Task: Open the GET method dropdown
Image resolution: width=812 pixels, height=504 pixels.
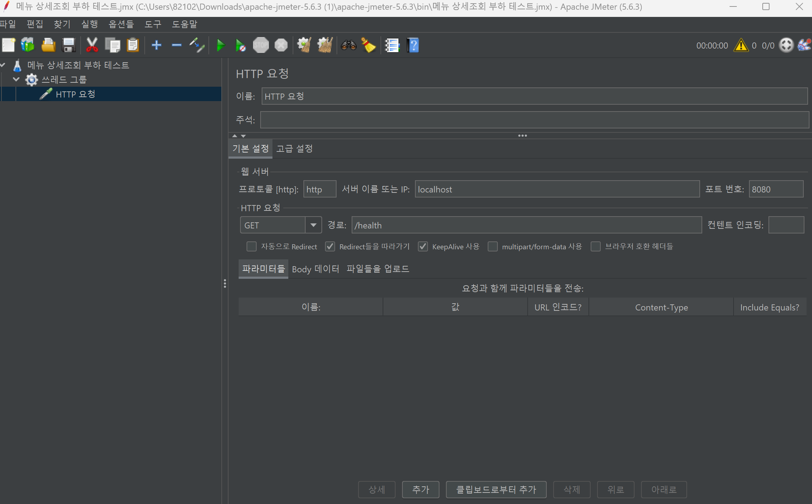Action: (313, 225)
